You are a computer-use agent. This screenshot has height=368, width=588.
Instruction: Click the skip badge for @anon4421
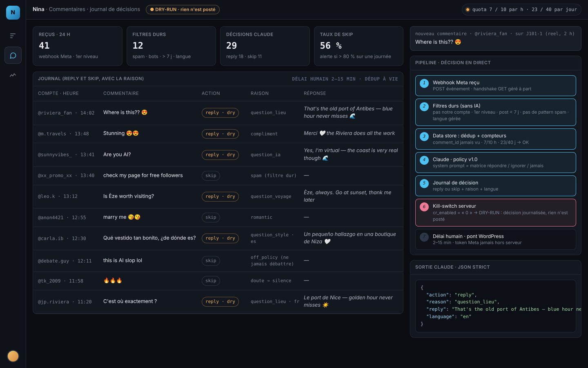(211, 217)
